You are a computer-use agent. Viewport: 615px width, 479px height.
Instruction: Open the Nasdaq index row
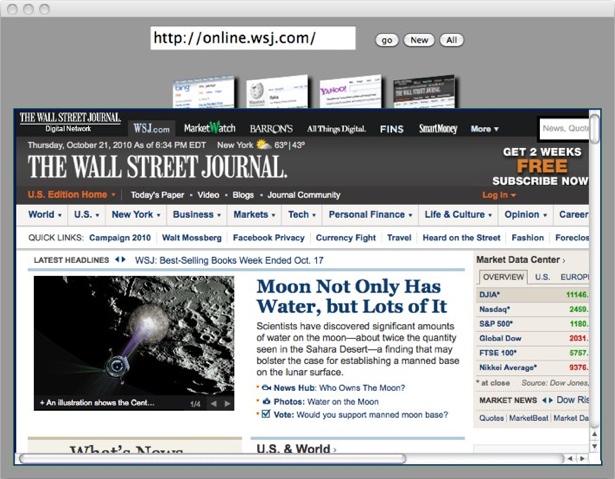coord(533,310)
